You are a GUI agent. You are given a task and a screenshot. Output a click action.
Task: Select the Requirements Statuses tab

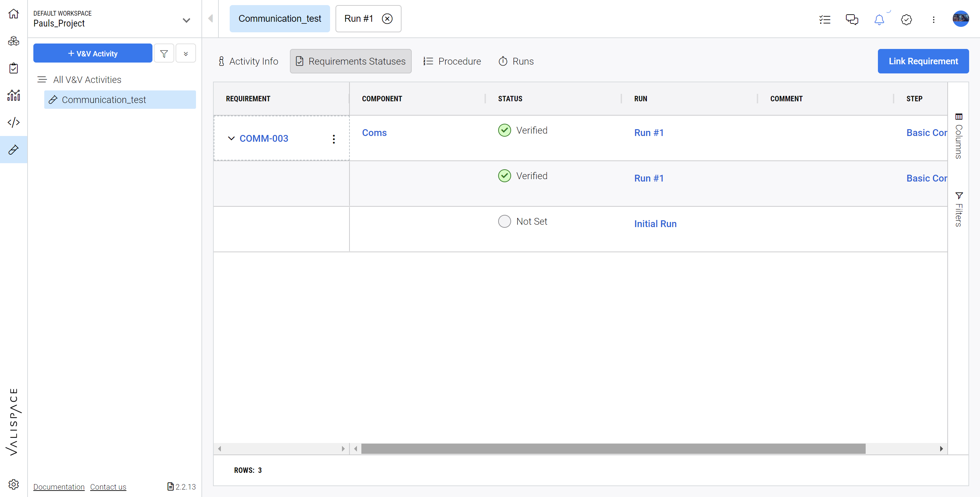(350, 61)
